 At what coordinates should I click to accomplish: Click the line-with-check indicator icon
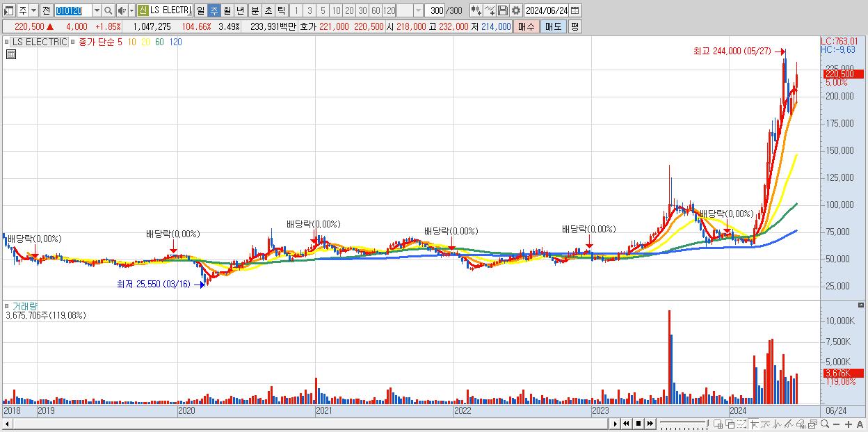pos(490,10)
